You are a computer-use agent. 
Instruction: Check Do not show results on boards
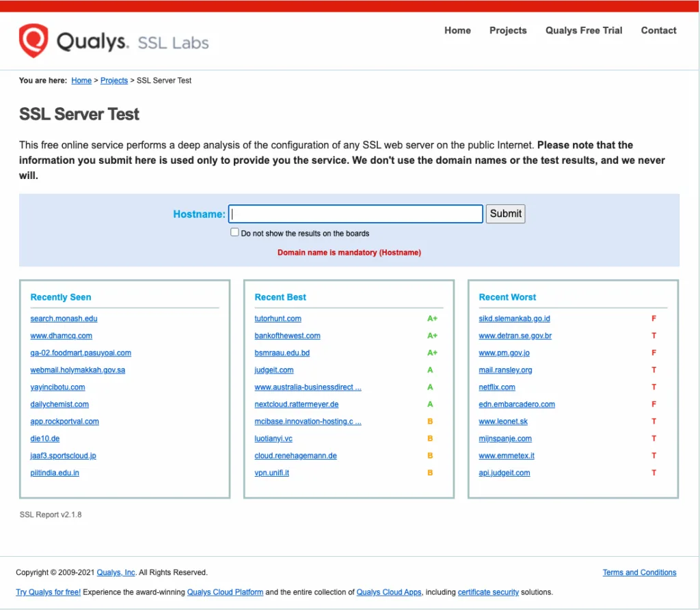pos(234,232)
